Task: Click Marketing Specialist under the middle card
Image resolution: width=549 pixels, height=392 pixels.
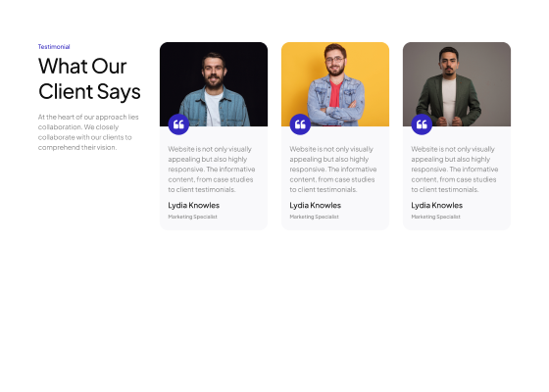Action: pos(314,217)
